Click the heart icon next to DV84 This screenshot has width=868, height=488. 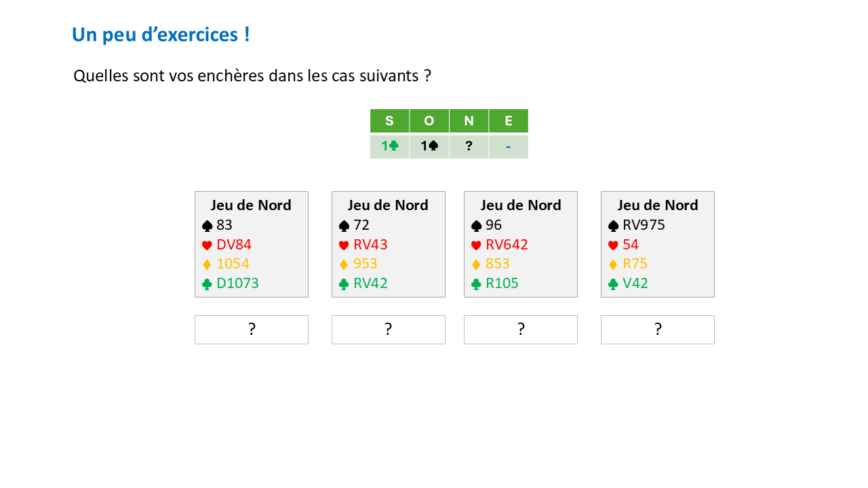point(207,245)
